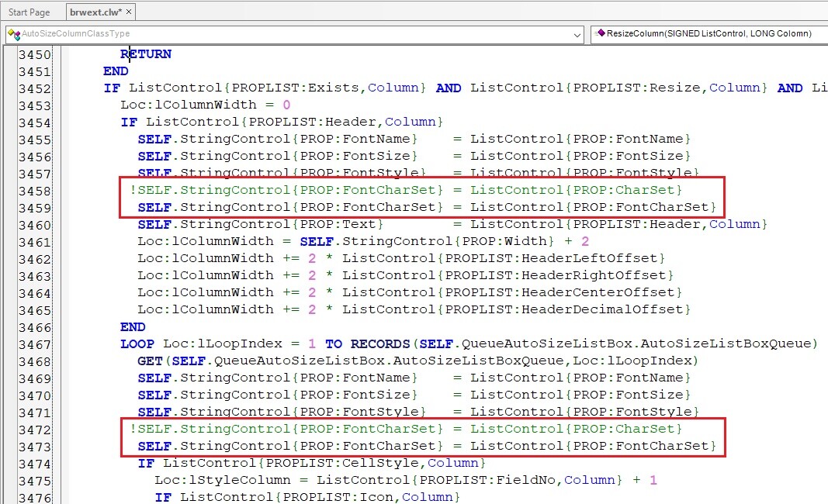Click the GET call on line 3468
The width and height of the screenshot is (828, 504).
(151, 361)
